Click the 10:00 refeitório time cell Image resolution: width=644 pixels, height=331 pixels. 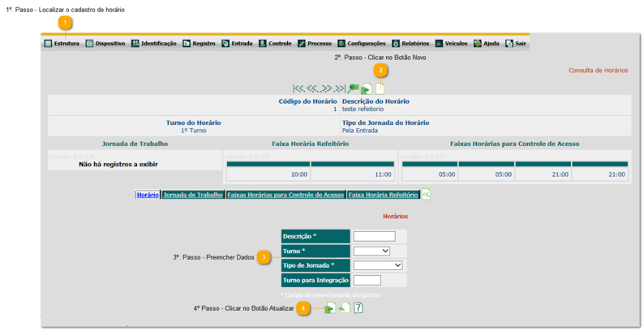(x=268, y=174)
